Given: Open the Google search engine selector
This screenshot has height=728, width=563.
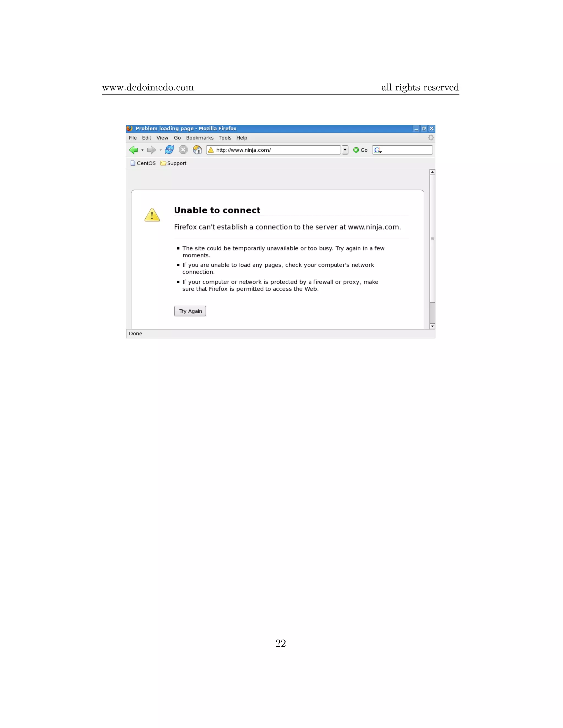Looking at the screenshot, I should [377, 150].
